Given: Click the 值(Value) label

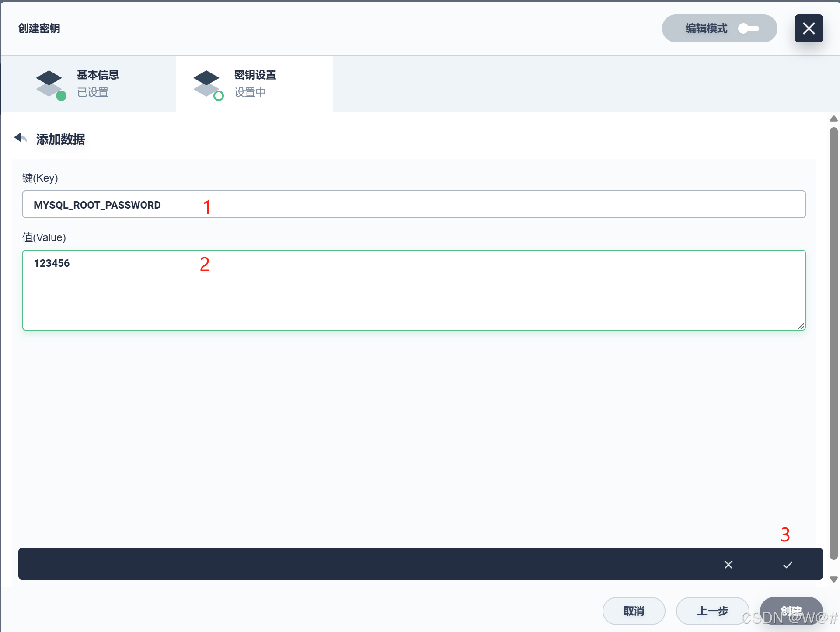Looking at the screenshot, I should 44,237.
